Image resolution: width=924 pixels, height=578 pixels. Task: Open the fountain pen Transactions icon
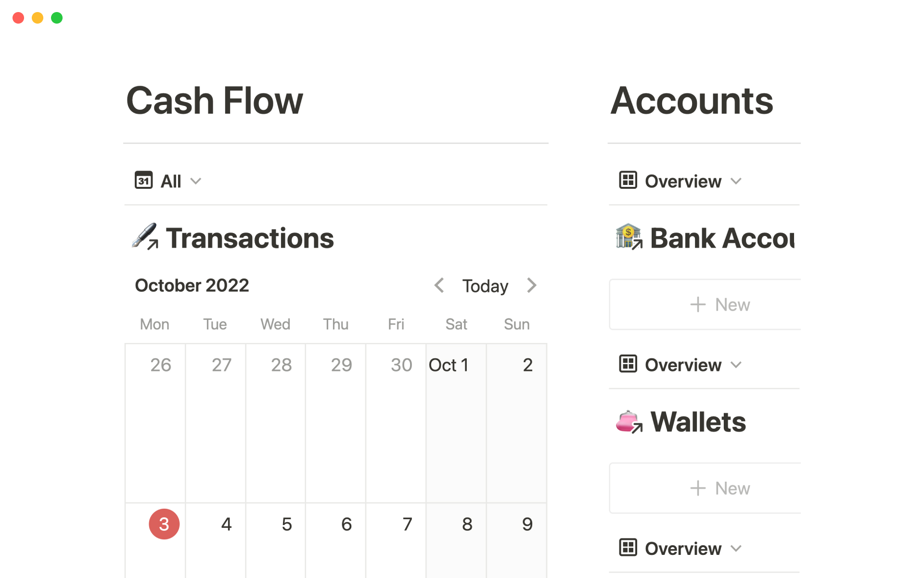[x=144, y=236]
